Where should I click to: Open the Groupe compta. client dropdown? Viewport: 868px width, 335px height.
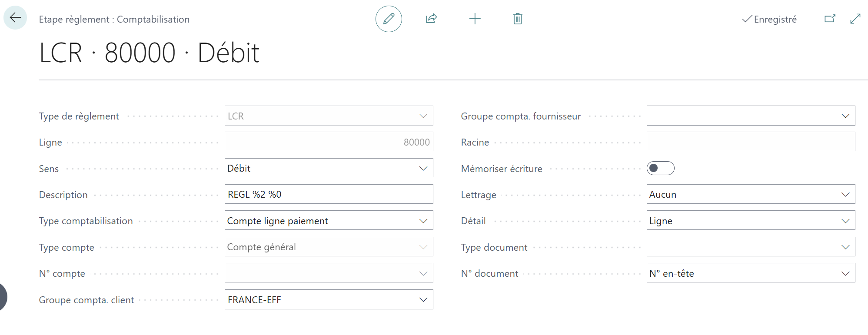pyautogui.click(x=329, y=300)
